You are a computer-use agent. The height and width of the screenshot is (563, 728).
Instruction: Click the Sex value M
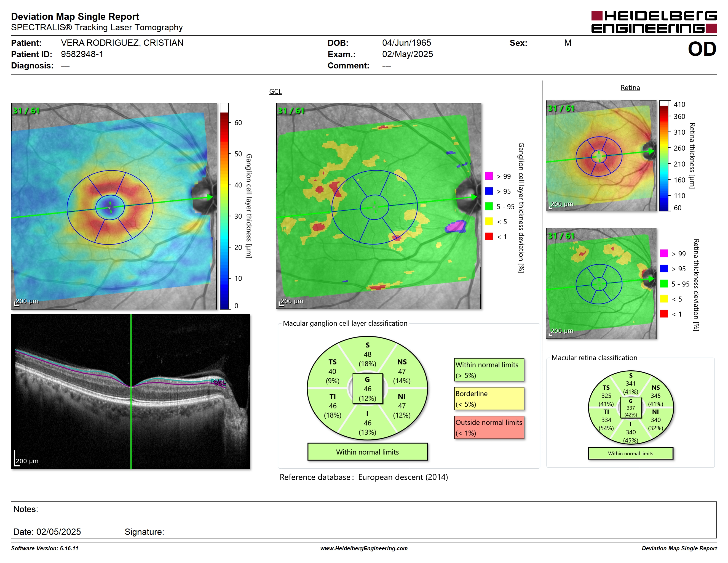click(x=568, y=43)
